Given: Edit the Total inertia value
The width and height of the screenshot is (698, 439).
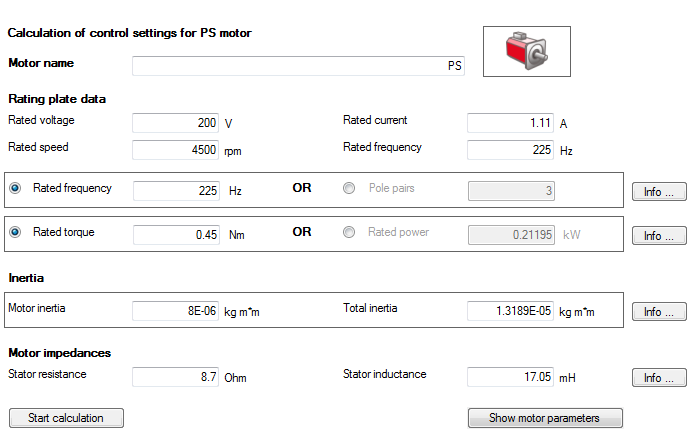Looking at the screenshot, I should pos(511,311).
